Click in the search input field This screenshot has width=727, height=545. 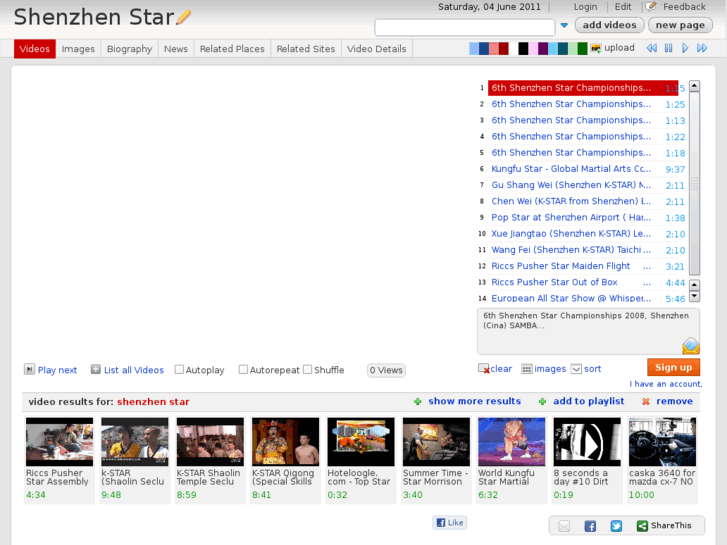pyautogui.click(x=465, y=27)
